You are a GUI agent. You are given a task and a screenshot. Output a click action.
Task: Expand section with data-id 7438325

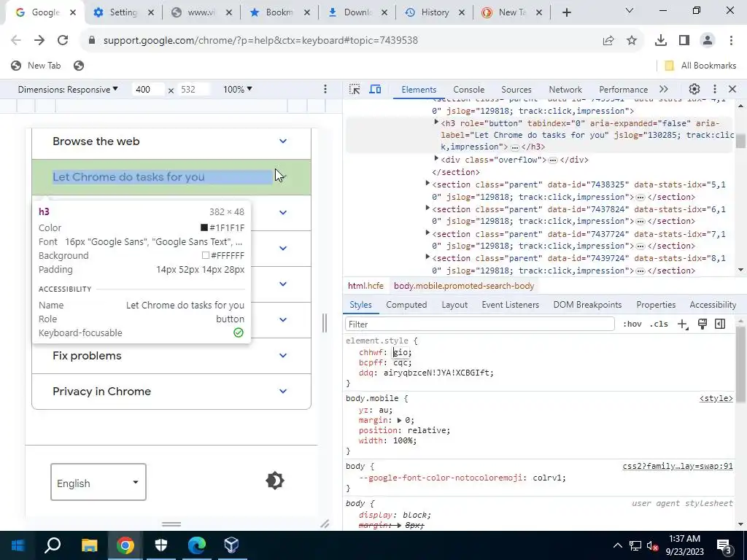pos(427,183)
